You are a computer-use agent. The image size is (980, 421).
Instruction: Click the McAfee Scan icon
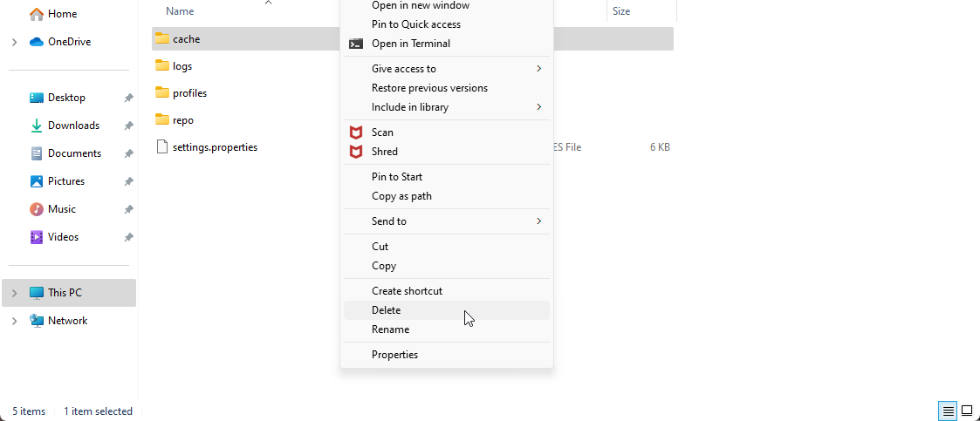click(356, 132)
